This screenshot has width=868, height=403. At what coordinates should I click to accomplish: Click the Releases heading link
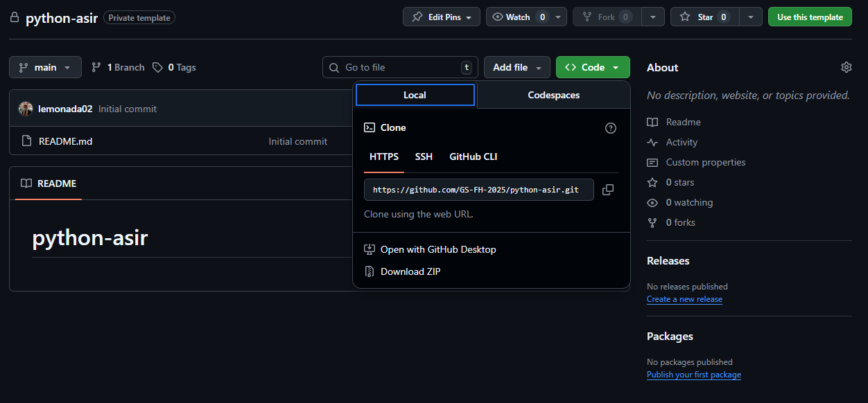(x=668, y=260)
